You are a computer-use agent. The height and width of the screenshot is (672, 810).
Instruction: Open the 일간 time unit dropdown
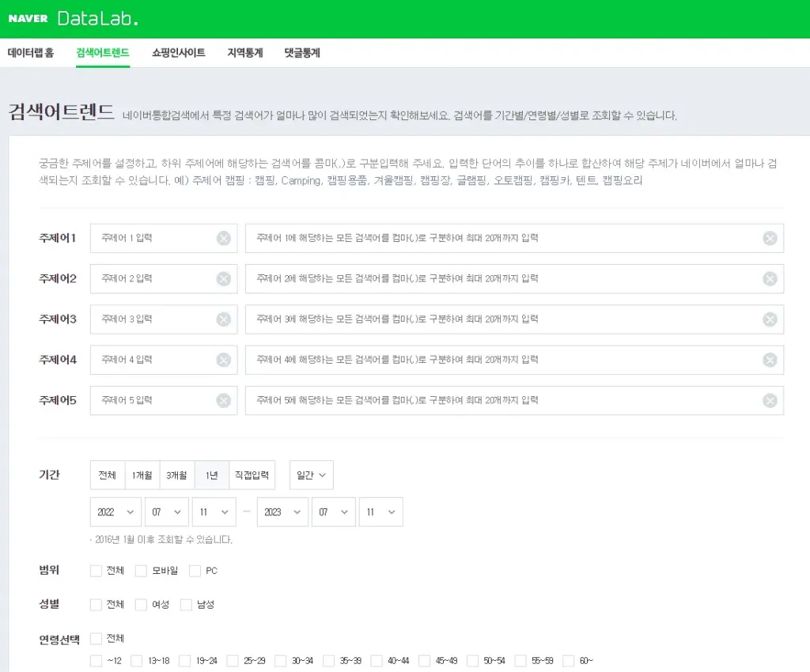click(x=312, y=475)
